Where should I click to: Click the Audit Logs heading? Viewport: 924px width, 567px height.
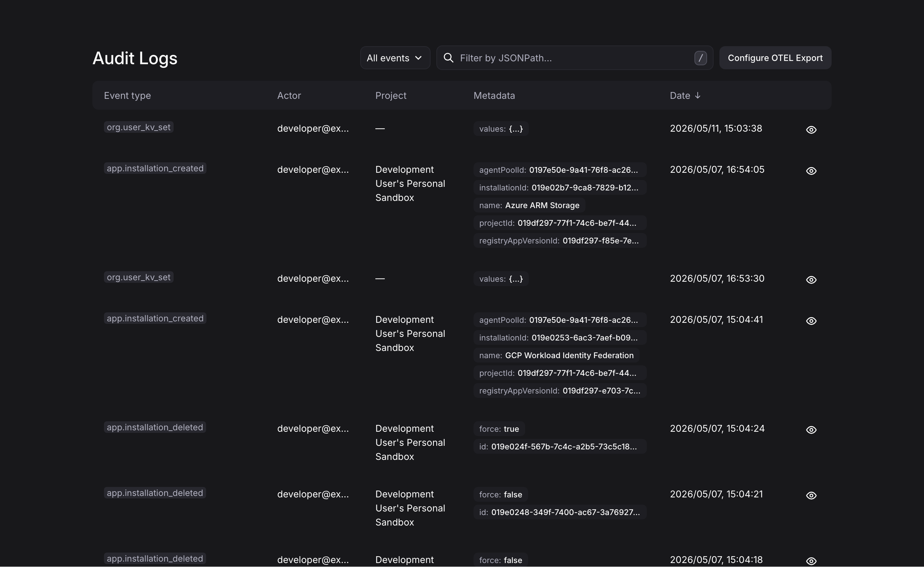[135, 58]
